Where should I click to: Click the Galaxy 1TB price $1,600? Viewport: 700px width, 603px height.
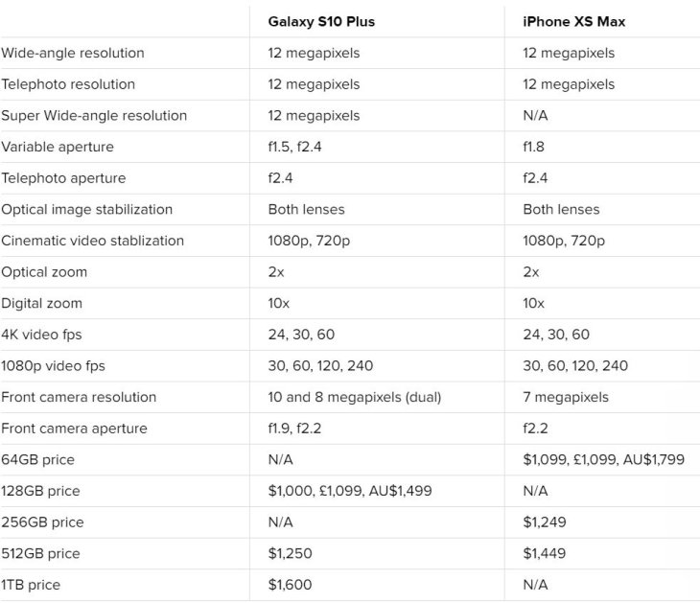tap(291, 585)
